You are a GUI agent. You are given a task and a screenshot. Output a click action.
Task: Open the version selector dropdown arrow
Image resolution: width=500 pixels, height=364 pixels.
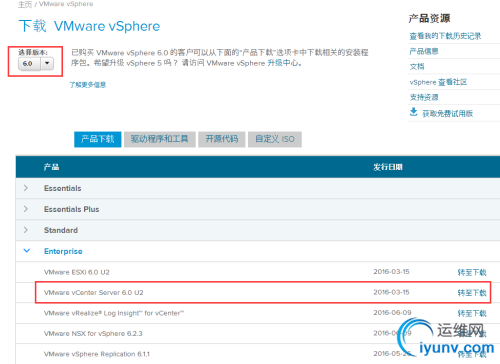coord(47,63)
